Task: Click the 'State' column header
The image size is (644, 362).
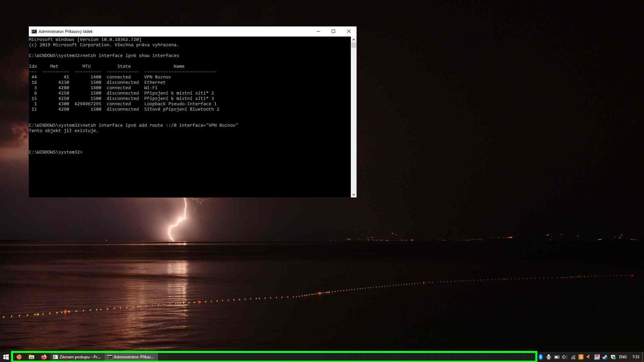Action: (x=124, y=66)
